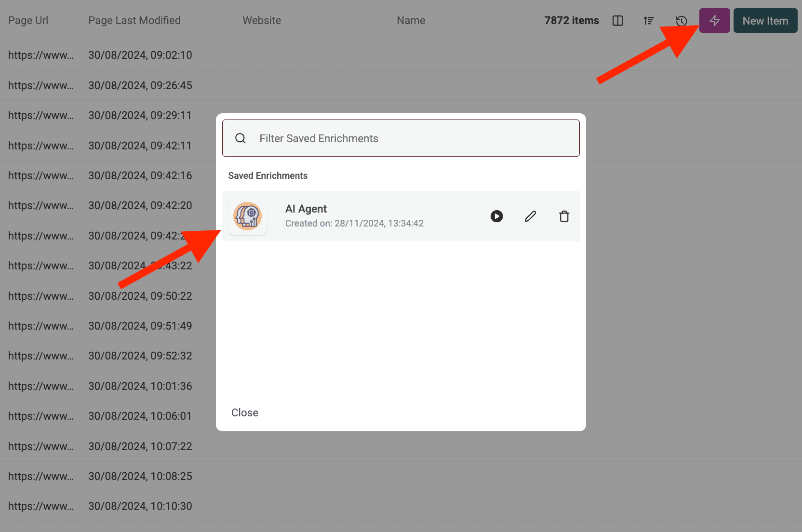Screen dimensions: 802x532
Task: Select the Website column header
Action: point(262,20)
